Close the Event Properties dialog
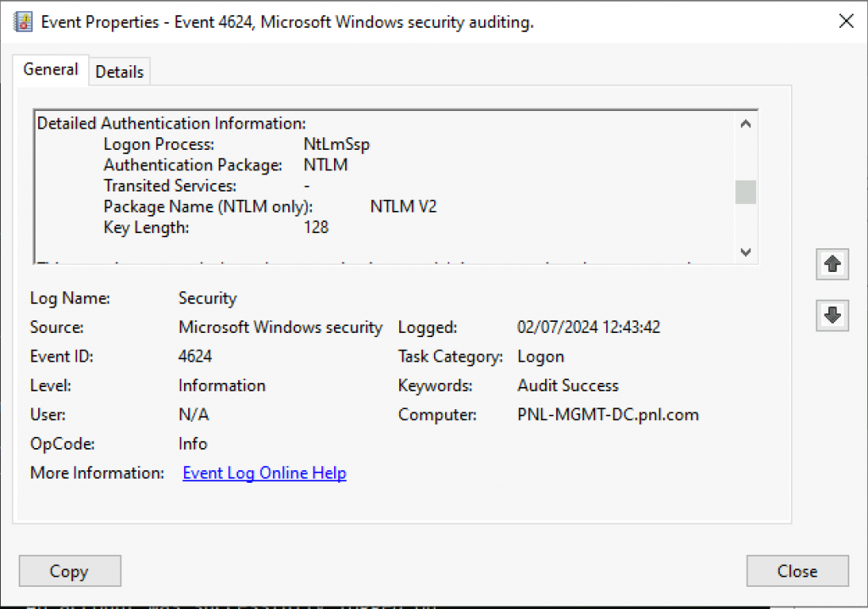Viewport: 868px width, 609px height. pyautogui.click(x=796, y=570)
